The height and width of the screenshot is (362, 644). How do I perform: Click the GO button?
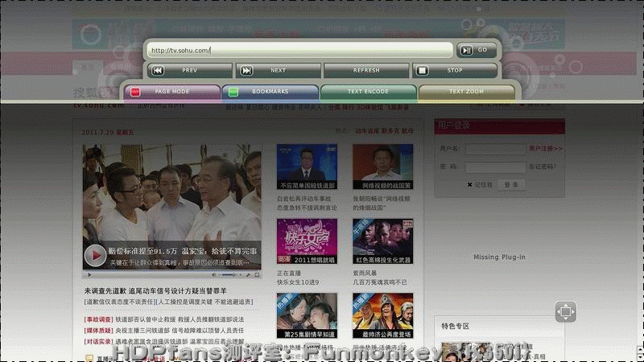[477, 50]
